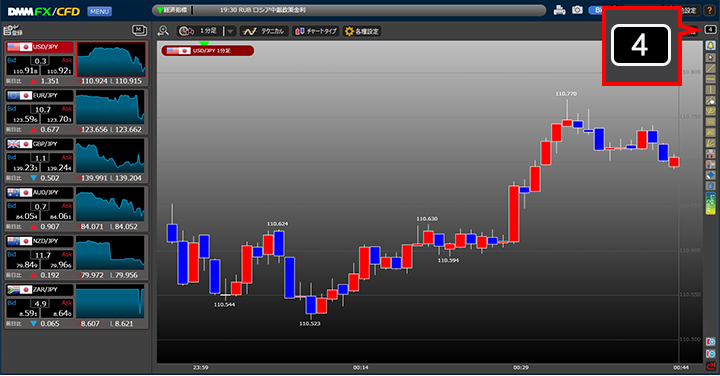Open the チャートタイプ chart type selector
The height and width of the screenshot is (376, 720).
(x=316, y=31)
